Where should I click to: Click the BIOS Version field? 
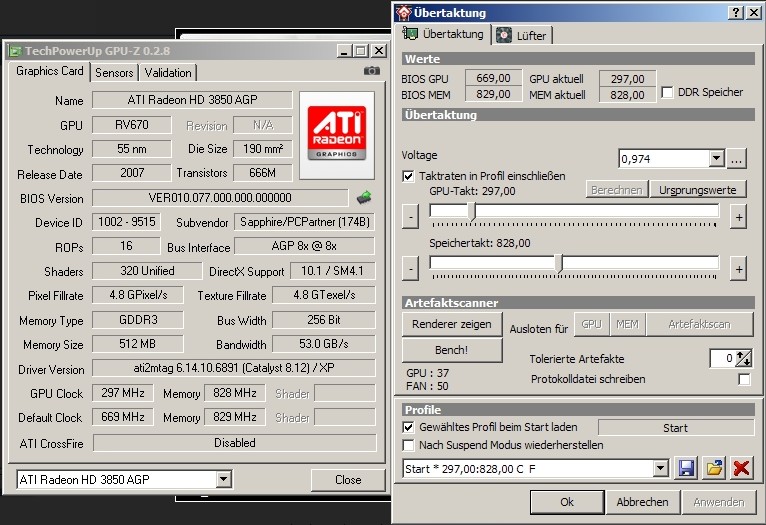pyautogui.click(x=220, y=198)
